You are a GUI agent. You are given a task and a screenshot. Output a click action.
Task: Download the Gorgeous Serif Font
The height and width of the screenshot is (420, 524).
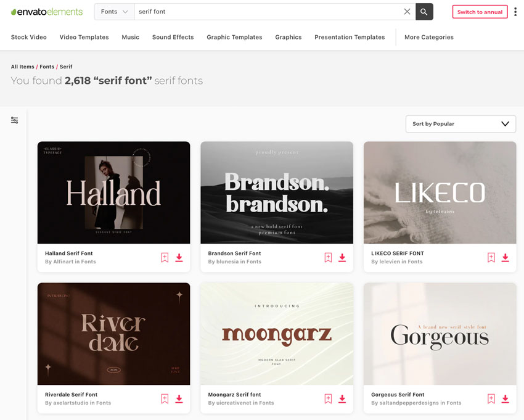(x=506, y=398)
